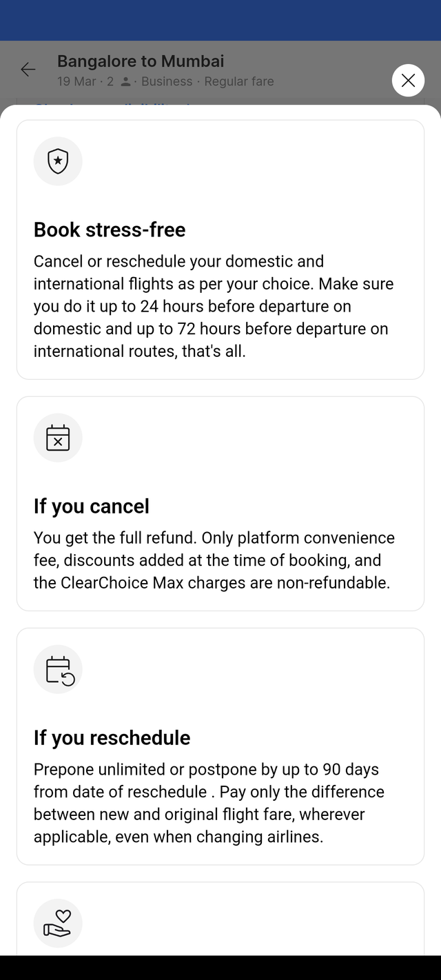The width and height of the screenshot is (441, 980).
Task: Tap the Business class label
Action: (167, 81)
